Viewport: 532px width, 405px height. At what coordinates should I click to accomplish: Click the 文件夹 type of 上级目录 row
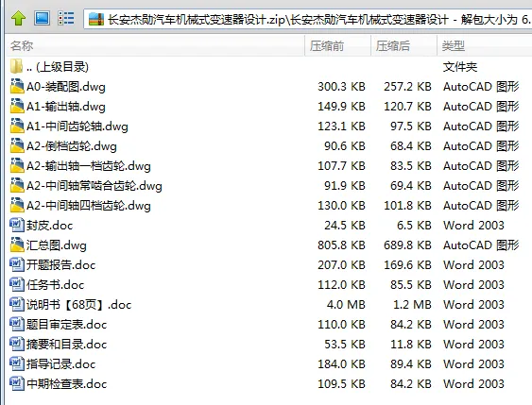(460, 67)
